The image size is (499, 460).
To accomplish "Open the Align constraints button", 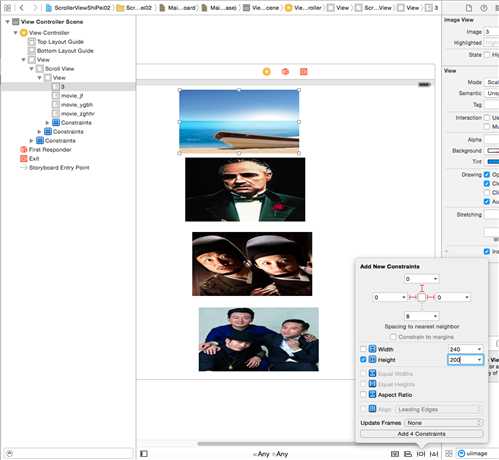I will [x=408, y=454].
